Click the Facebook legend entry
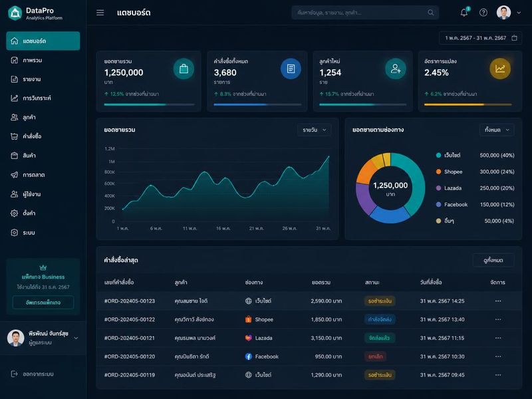Image resolution: width=532 pixels, height=399 pixels. click(x=475, y=205)
